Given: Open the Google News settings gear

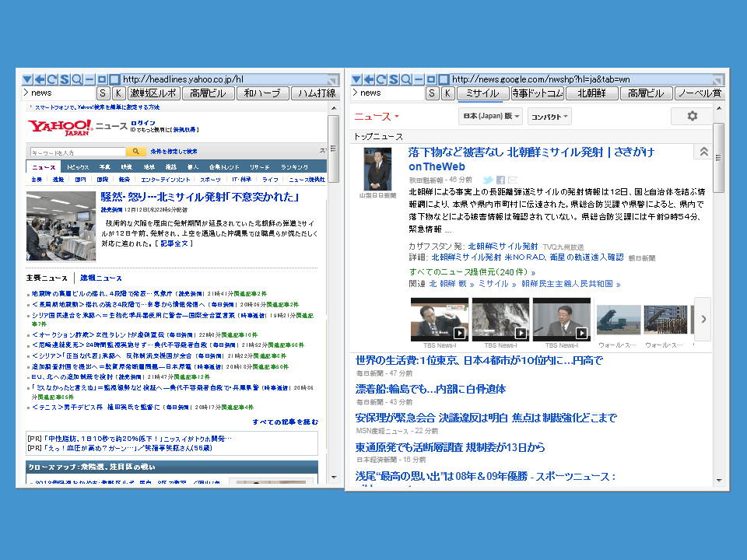Looking at the screenshot, I should 693,116.
